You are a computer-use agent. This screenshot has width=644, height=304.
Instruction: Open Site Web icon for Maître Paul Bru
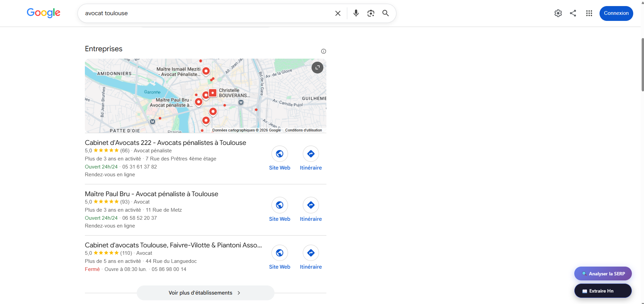pyautogui.click(x=280, y=205)
